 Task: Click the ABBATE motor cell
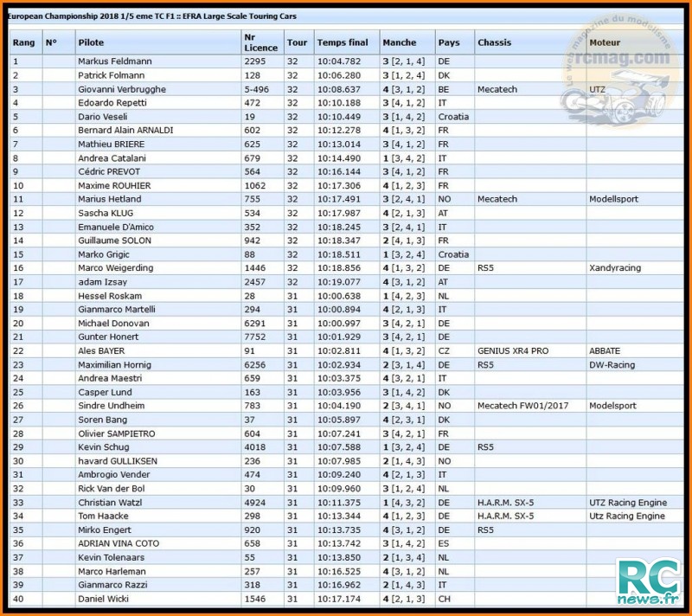coord(605,350)
